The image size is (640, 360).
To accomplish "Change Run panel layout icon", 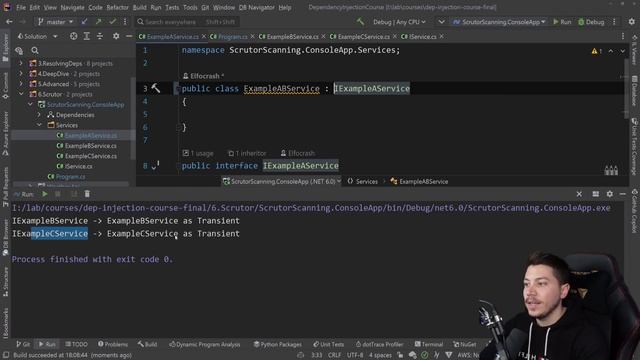I will click(596, 194).
